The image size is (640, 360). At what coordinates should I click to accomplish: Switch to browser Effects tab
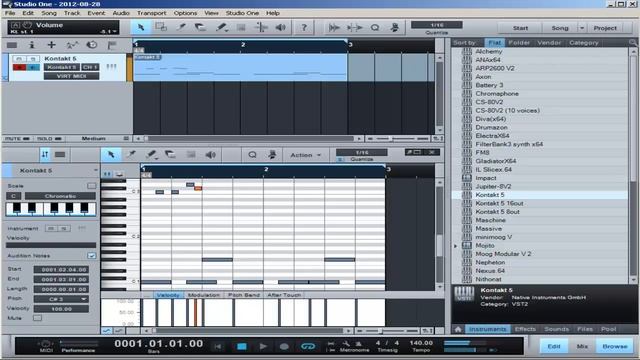[525, 329]
